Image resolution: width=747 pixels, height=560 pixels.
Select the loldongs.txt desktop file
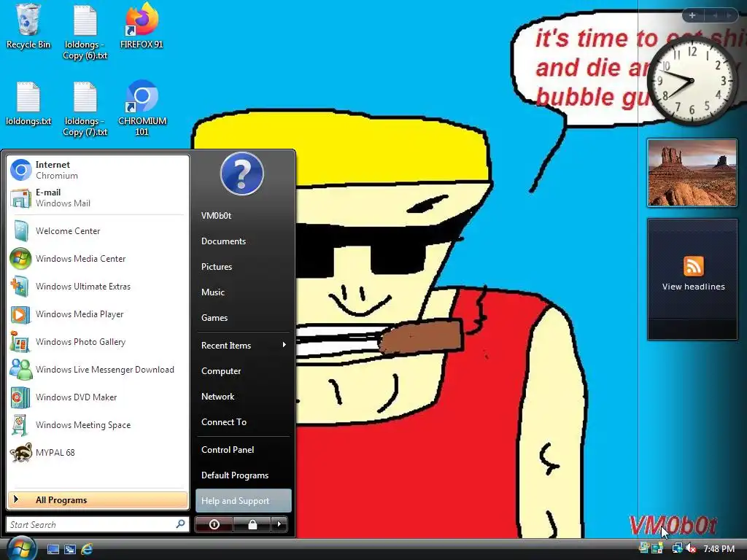tap(28, 104)
